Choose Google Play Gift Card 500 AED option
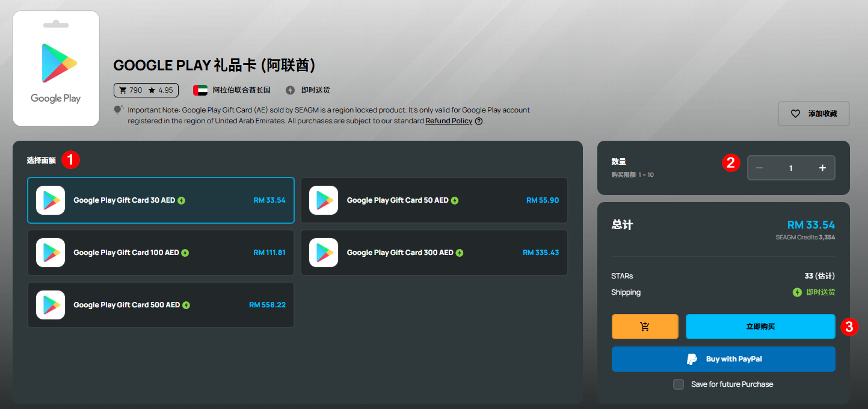This screenshot has height=409, width=868. click(161, 305)
